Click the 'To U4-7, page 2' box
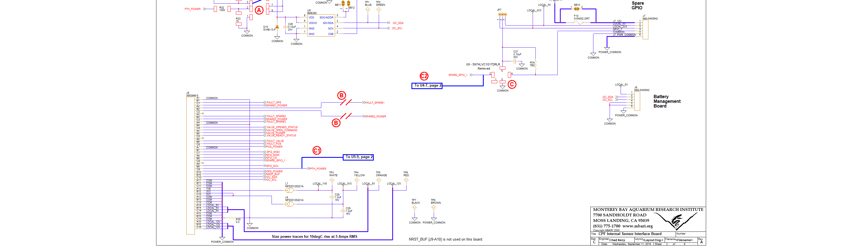This screenshot has height=251, width=868. pyautogui.click(x=427, y=85)
